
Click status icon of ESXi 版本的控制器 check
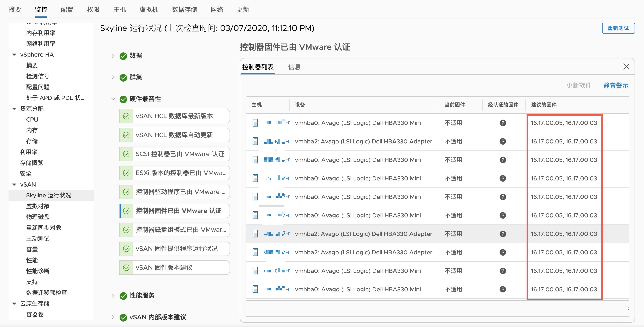[x=126, y=173]
